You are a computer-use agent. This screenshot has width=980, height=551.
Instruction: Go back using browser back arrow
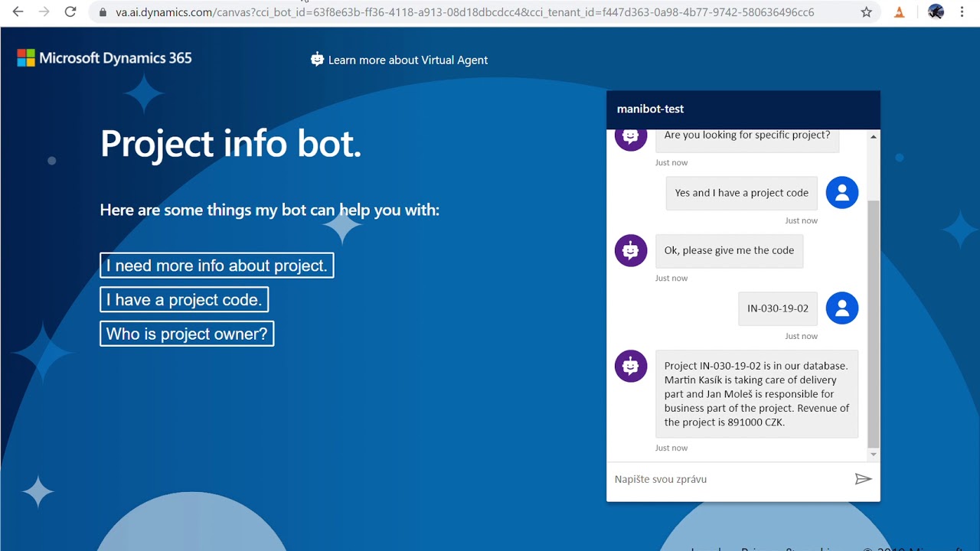pos(18,12)
